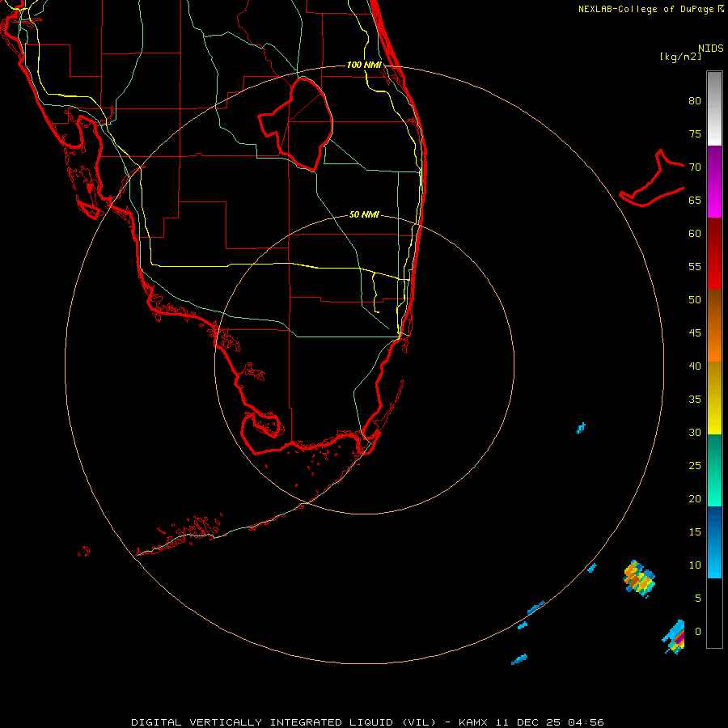Viewport: 728px width, 728px height.
Task: Click the 35 value on the color scale
Action: pos(695,400)
